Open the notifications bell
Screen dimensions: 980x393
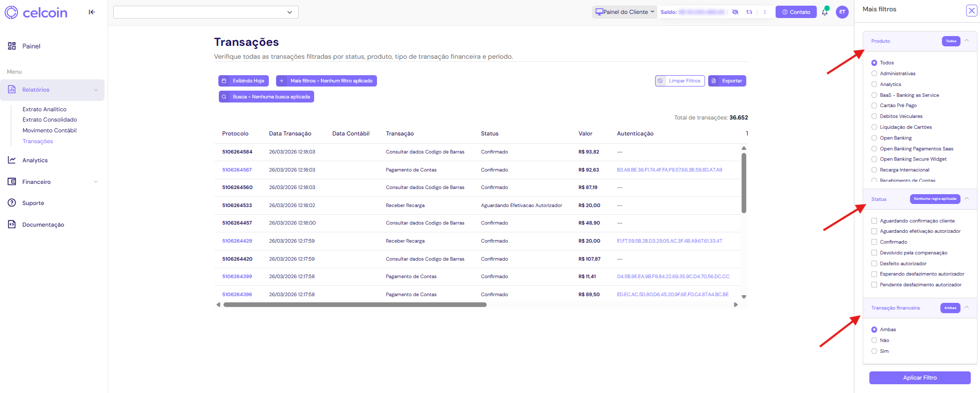824,12
